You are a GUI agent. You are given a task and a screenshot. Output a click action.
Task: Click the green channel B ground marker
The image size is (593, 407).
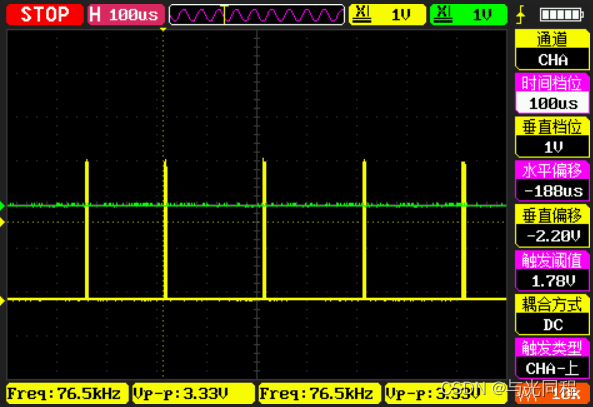coord(3,206)
